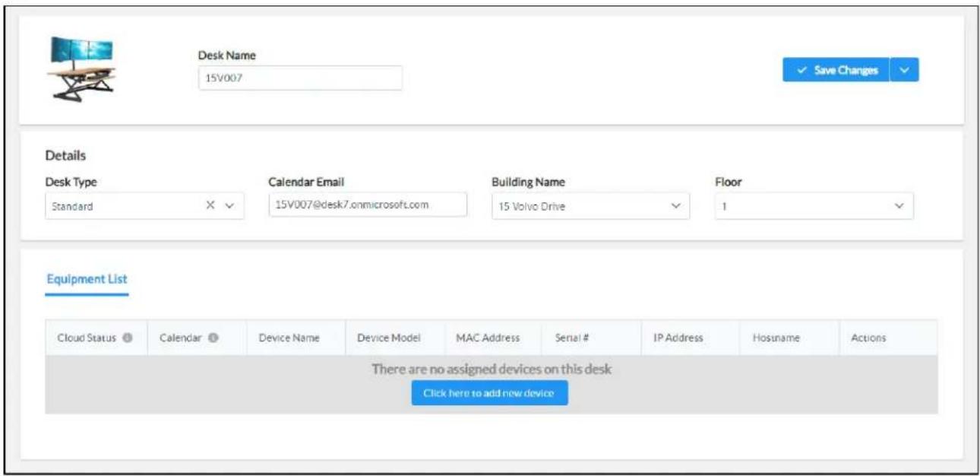Click here to add new device button
The image size is (980, 476).
tap(489, 393)
